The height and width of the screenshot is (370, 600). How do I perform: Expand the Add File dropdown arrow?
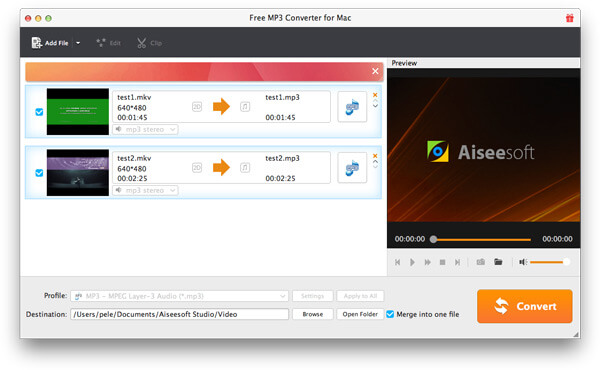[78, 43]
